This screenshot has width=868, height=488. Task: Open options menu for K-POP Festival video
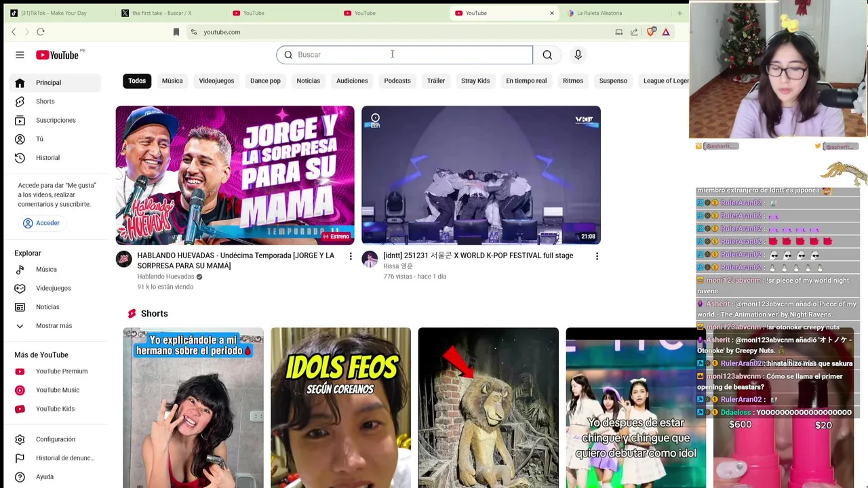click(x=597, y=256)
